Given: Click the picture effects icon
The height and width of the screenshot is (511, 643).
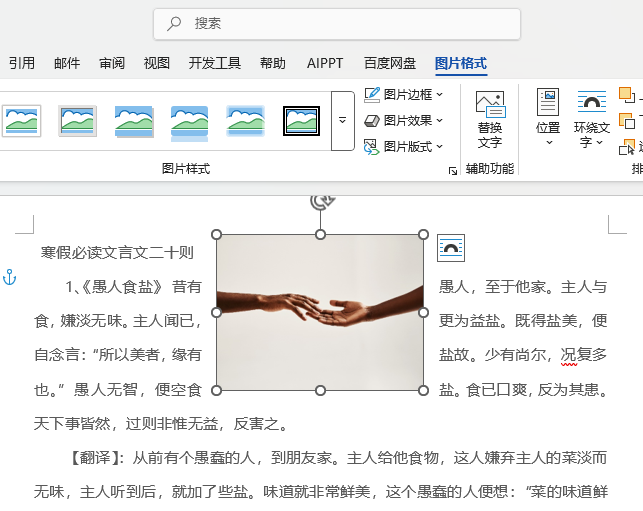Looking at the screenshot, I should click(372, 121).
